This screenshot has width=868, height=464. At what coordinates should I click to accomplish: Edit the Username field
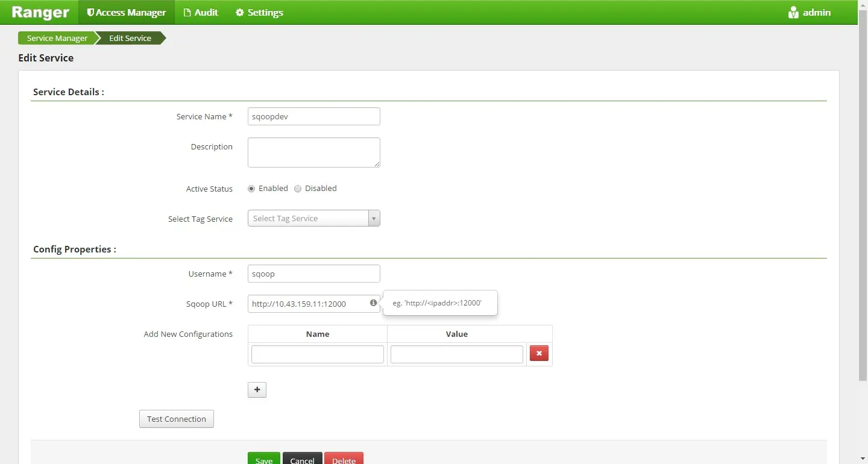pos(314,274)
